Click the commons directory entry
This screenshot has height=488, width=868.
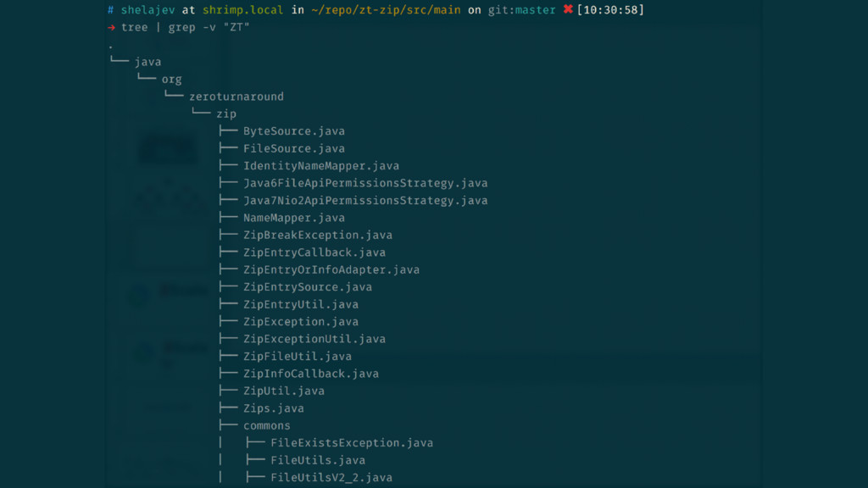267,425
